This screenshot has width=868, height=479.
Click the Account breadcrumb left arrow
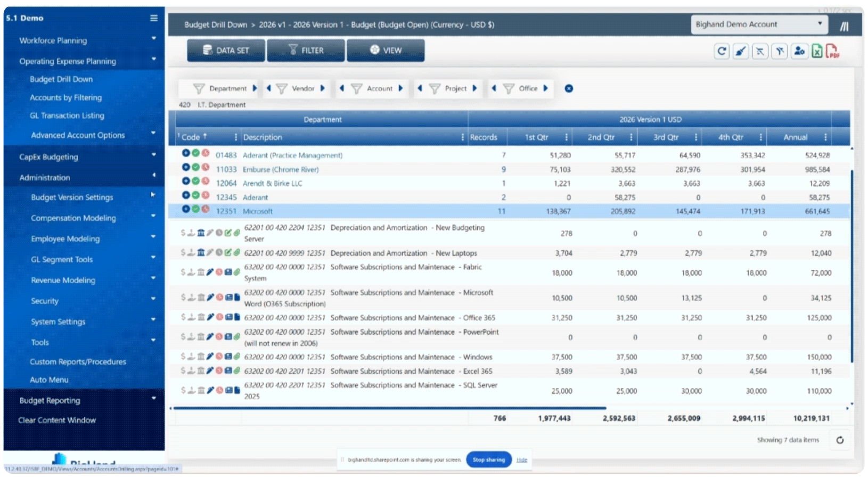pyautogui.click(x=341, y=88)
